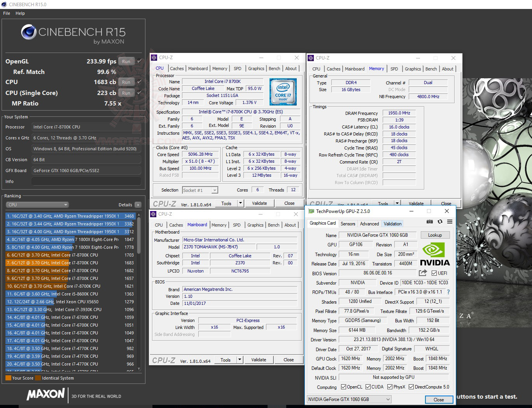Click Close button in GPU-Z
The image size is (532, 408).
coord(439,399)
